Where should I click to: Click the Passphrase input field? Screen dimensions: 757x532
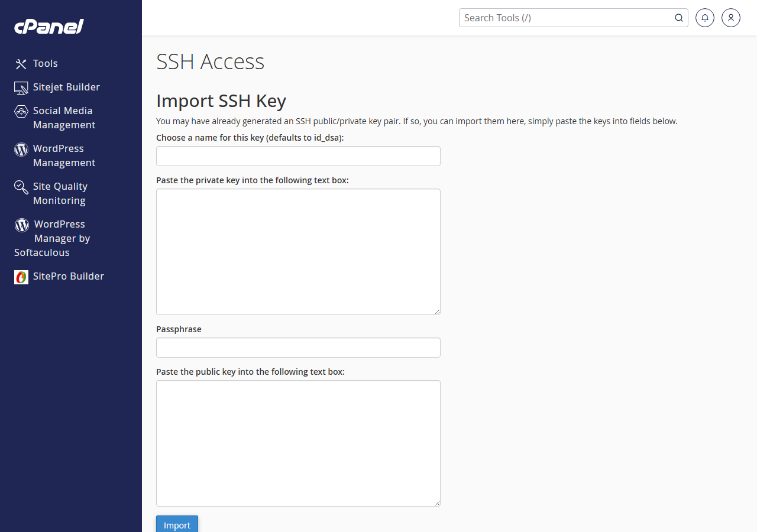coord(298,348)
